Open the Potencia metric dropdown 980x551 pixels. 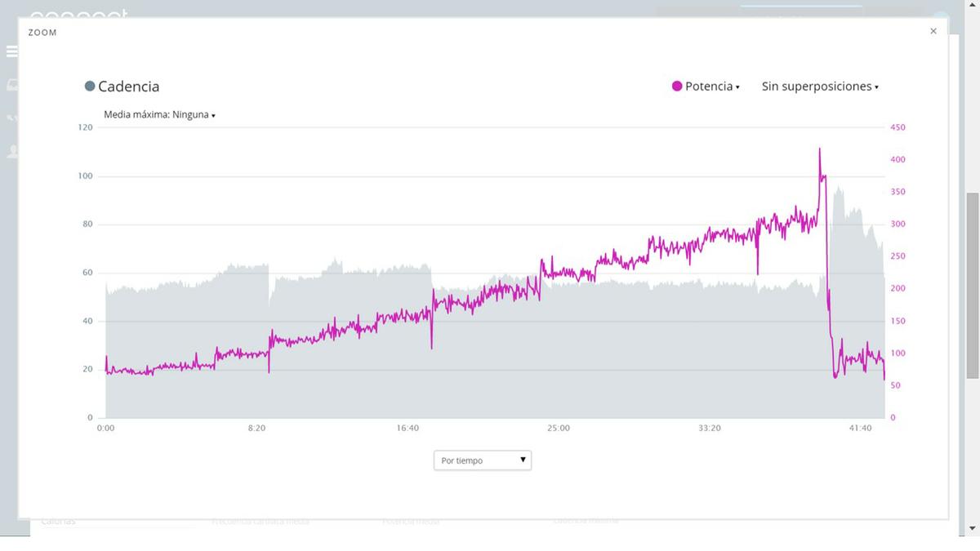[x=707, y=87]
